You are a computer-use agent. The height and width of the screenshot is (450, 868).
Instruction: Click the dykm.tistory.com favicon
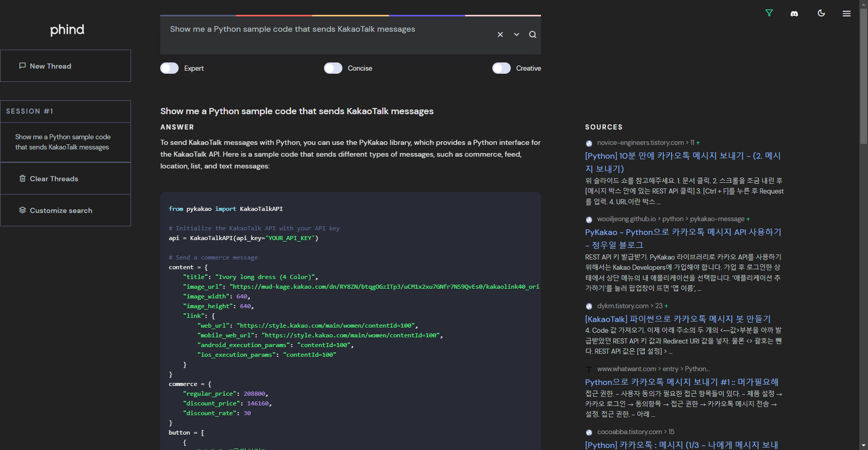[589, 307]
